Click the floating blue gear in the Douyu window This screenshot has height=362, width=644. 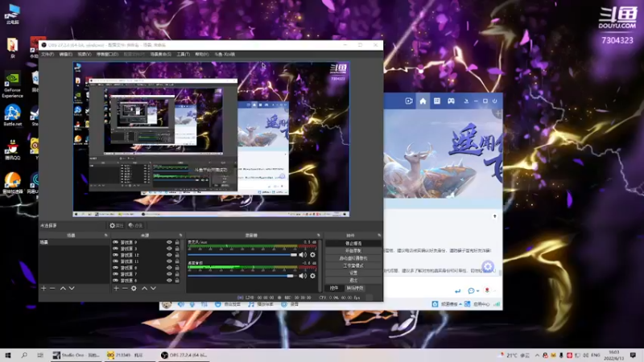click(488, 267)
